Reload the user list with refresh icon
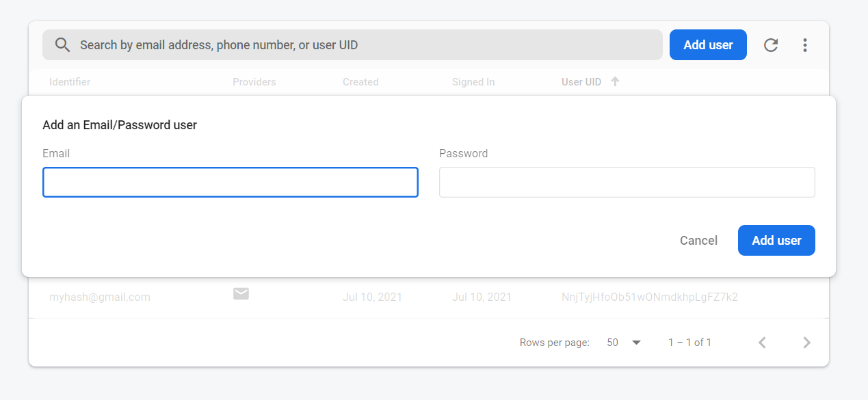The height and width of the screenshot is (400, 868). tap(771, 45)
